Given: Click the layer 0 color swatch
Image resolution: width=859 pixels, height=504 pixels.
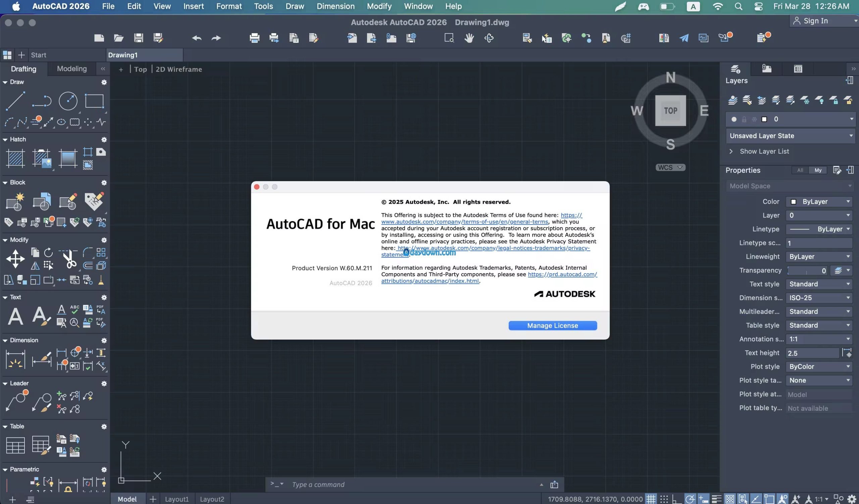Looking at the screenshot, I should click(764, 119).
